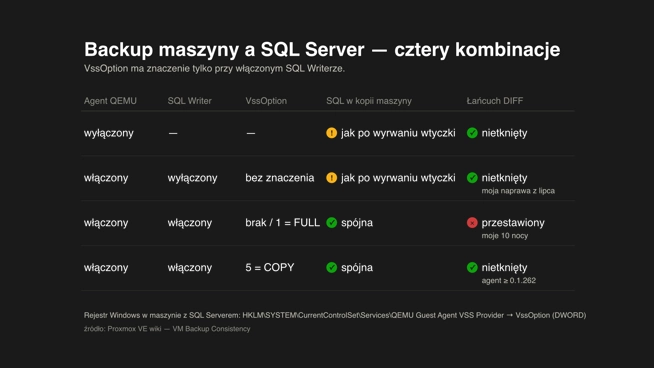This screenshot has height=368, width=654.
Task: Click the note 'agent ≥ 0.1.262'
Action: pos(508,281)
